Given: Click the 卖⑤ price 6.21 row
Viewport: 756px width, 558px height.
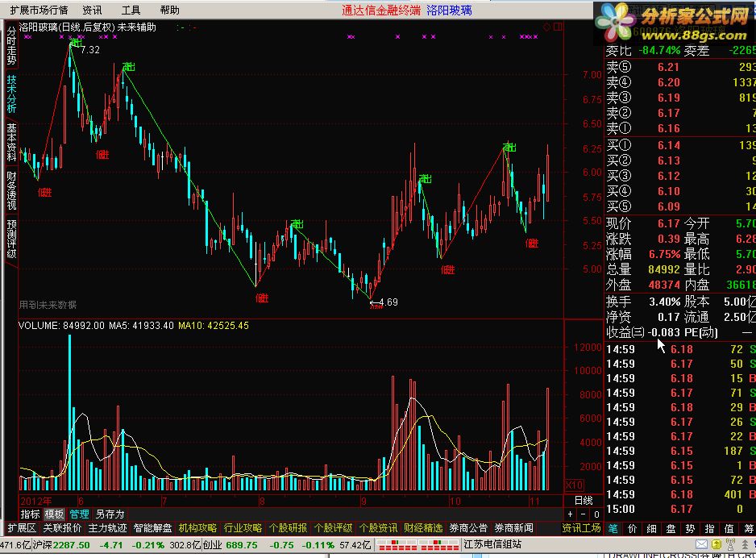Looking at the screenshot, I should 679,67.
